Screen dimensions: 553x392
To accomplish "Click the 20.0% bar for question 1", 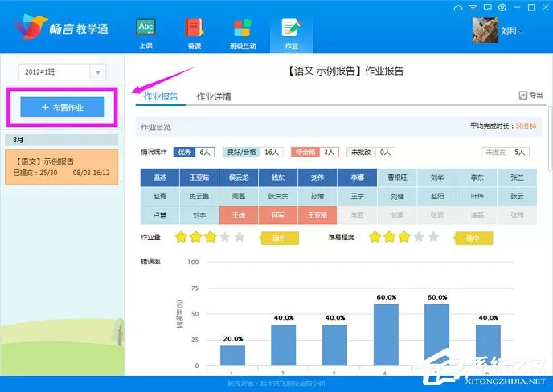I will coord(233,355).
